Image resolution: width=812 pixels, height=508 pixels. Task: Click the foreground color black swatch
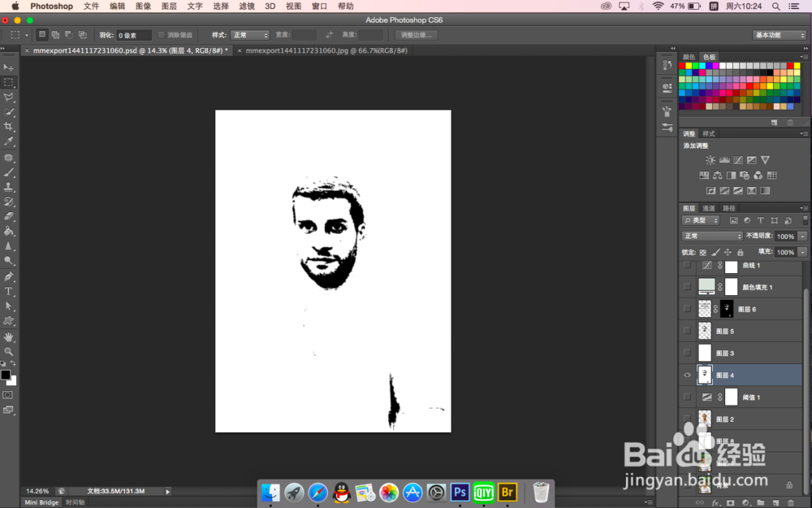[5, 375]
